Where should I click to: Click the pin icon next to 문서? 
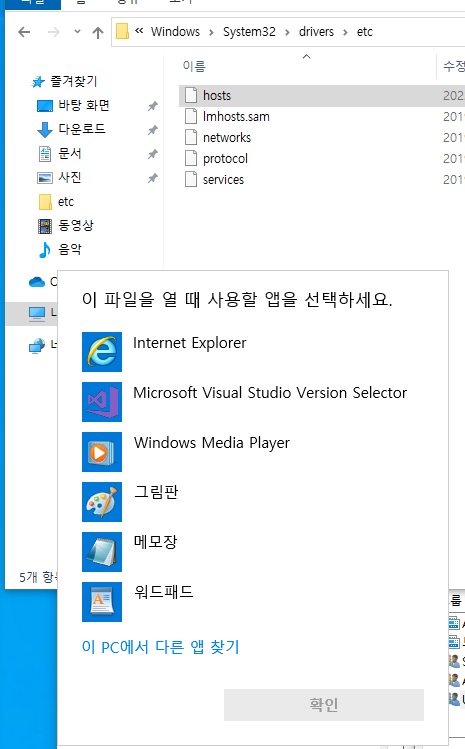coord(152,154)
